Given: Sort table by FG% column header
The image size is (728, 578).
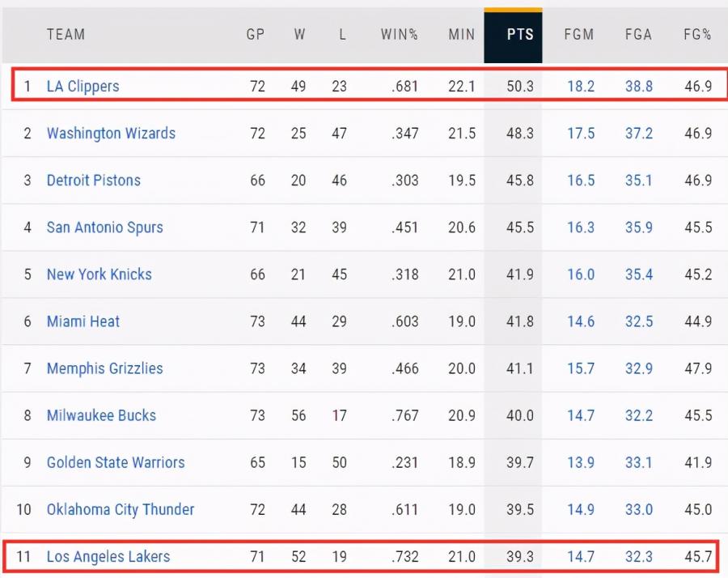Looking at the screenshot, I should (697, 34).
